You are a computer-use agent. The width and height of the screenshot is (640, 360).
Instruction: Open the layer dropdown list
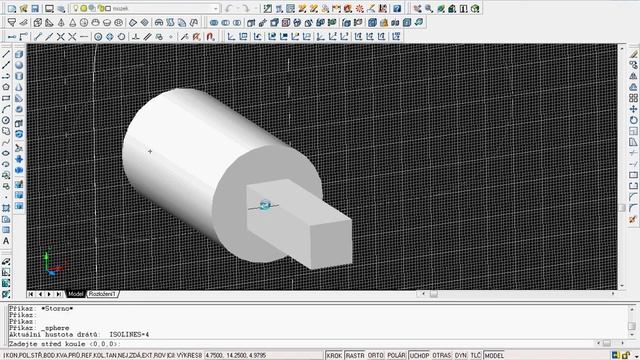pyautogui.click(x=216, y=8)
